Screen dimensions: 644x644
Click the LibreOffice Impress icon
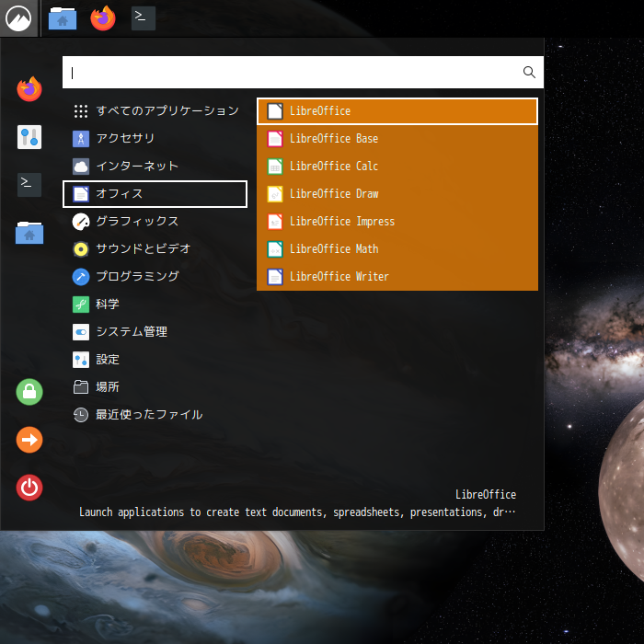pos(275,222)
